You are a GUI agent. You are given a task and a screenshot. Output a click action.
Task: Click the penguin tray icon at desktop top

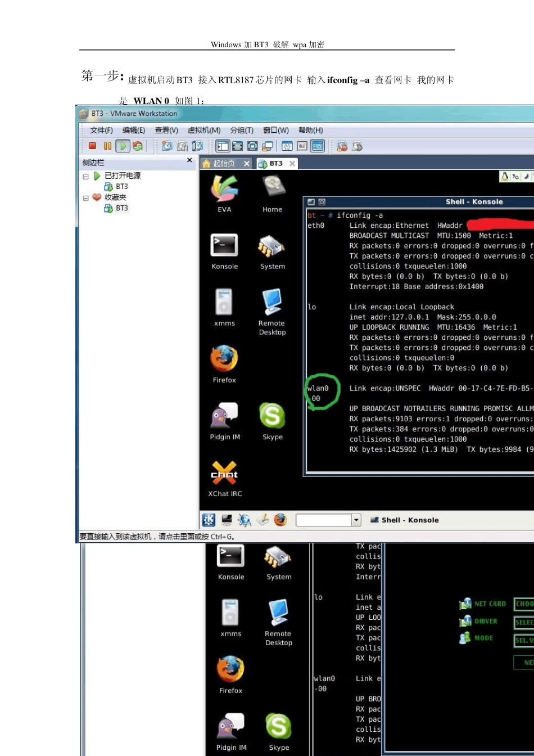tap(505, 177)
